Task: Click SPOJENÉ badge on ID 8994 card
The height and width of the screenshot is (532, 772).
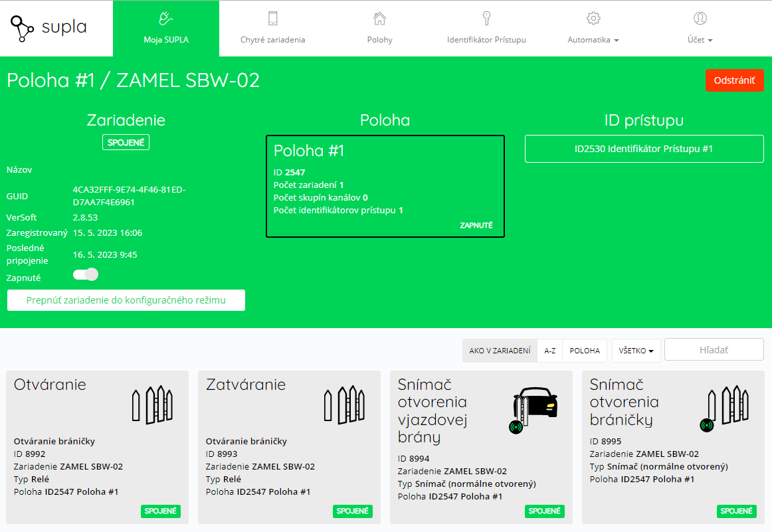Action: pos(545,511)
